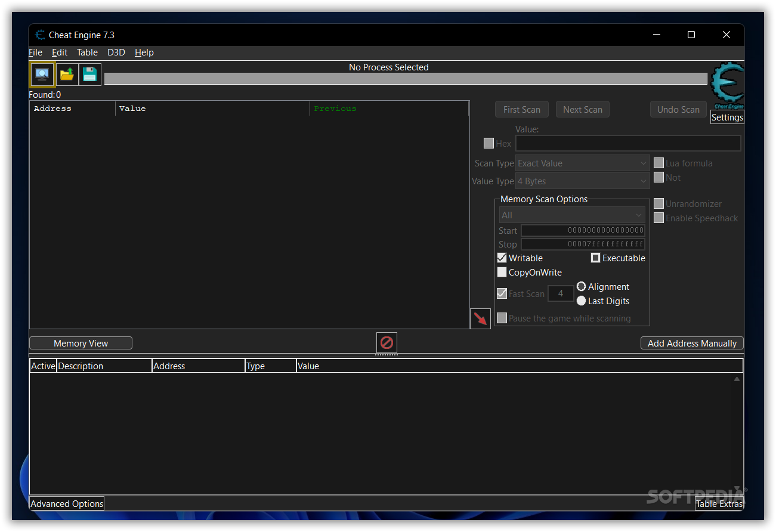Open the File menu
The image size is (776, 532).
pyautogui.click(x=35, y=52)
